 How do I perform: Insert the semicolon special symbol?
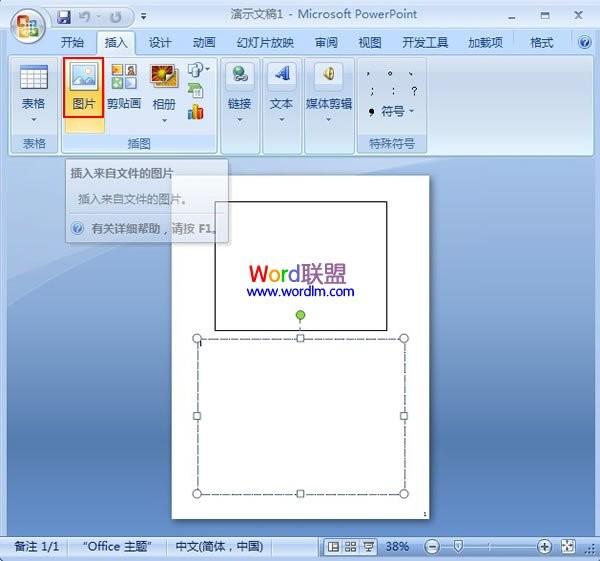click(372, 91)
